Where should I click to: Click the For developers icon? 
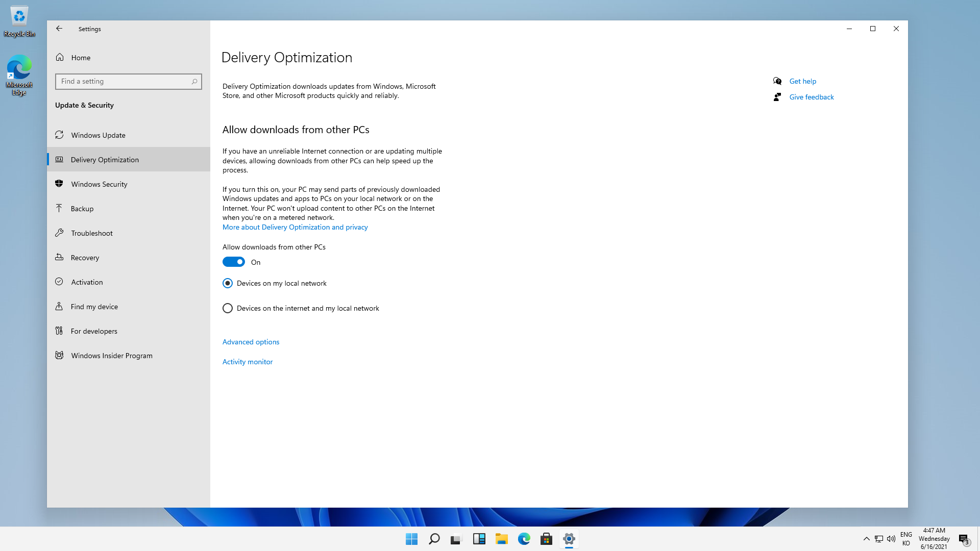tap(59, 331)
